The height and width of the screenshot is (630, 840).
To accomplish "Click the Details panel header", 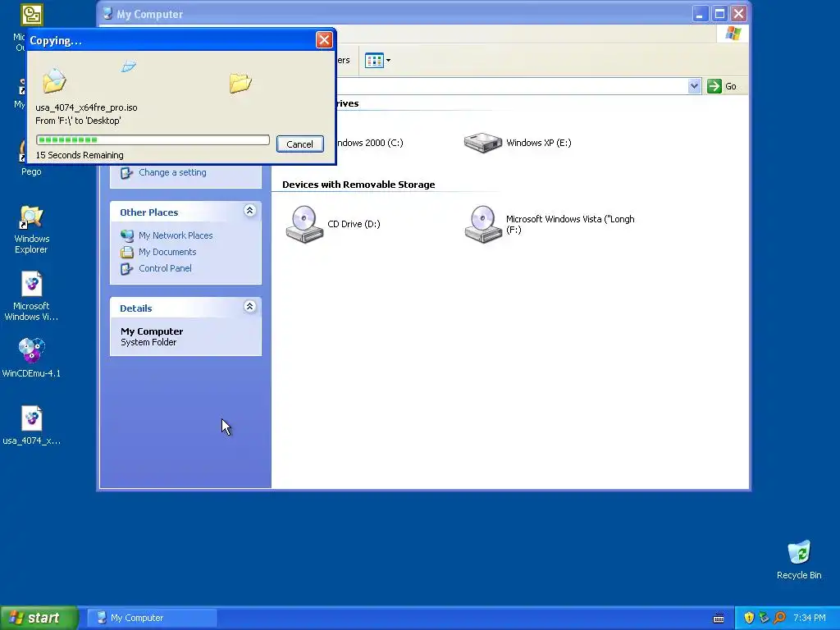I will 185,308.
